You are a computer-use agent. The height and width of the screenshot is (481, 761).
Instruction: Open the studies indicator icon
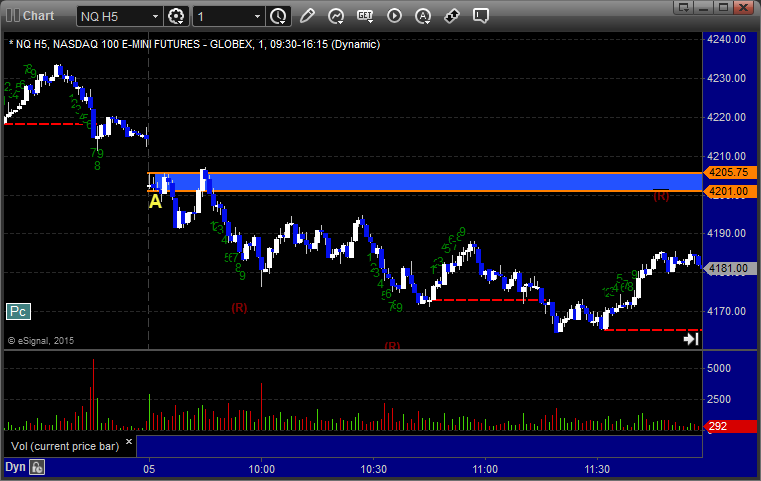[336, 16]
